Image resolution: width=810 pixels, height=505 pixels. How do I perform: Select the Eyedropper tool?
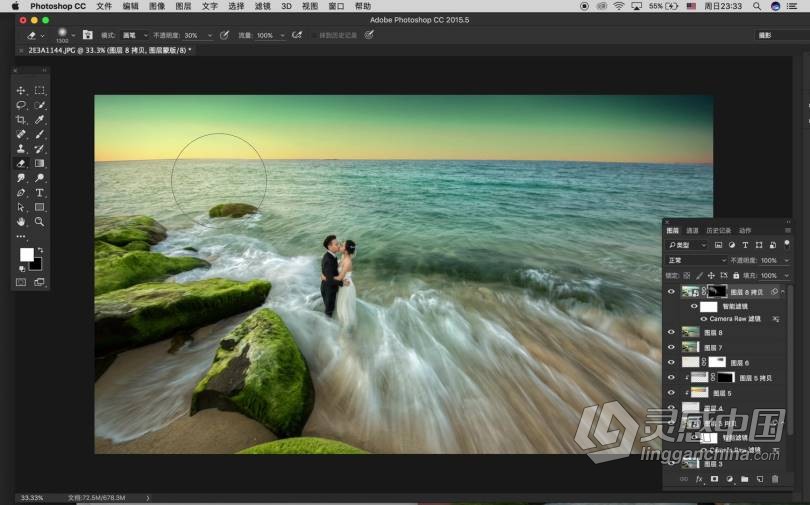(39, 119)
